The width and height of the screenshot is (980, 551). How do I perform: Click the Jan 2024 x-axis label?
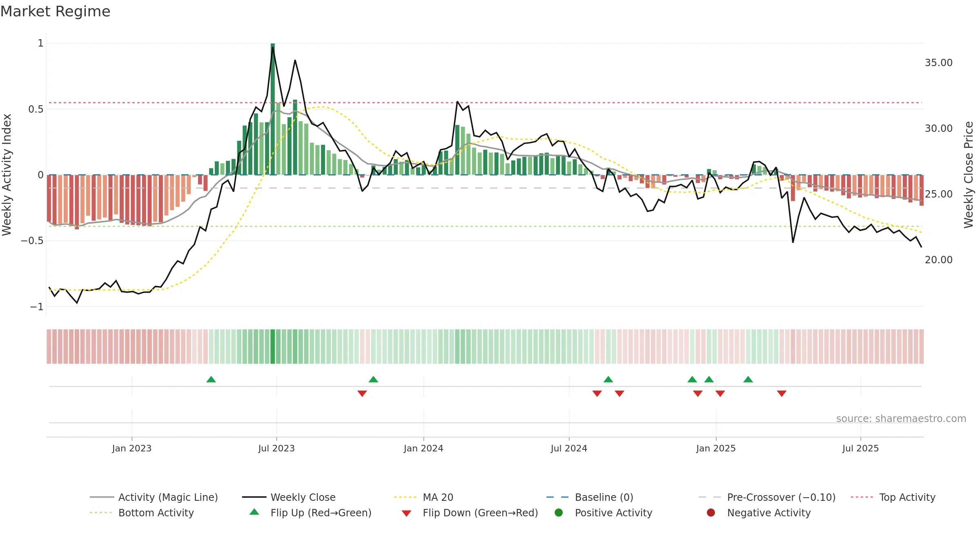tap(423, 448)
